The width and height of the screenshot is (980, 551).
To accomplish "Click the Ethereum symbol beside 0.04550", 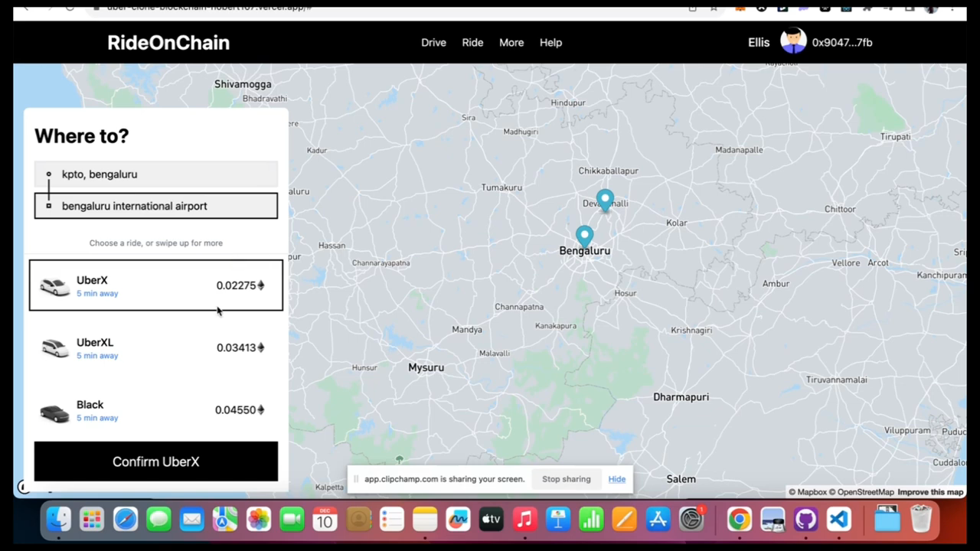I will (x=261, y=409).
